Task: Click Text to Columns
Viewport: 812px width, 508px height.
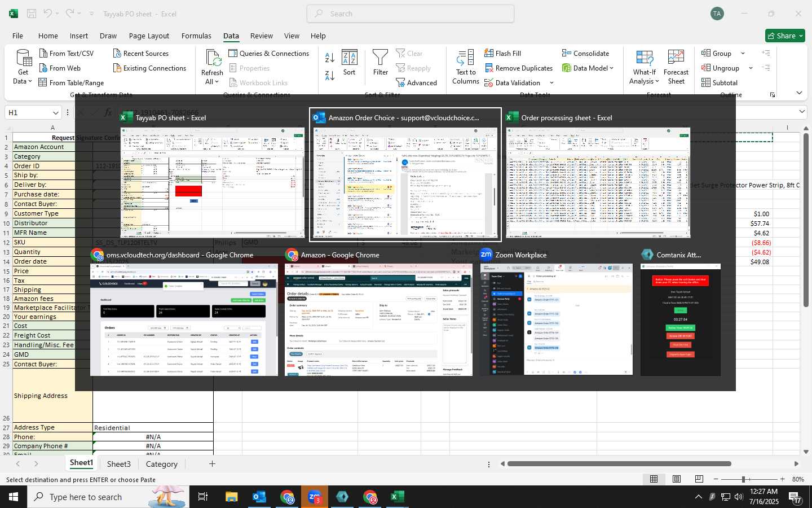Action: pyautogui.click(x=466, y=67)
